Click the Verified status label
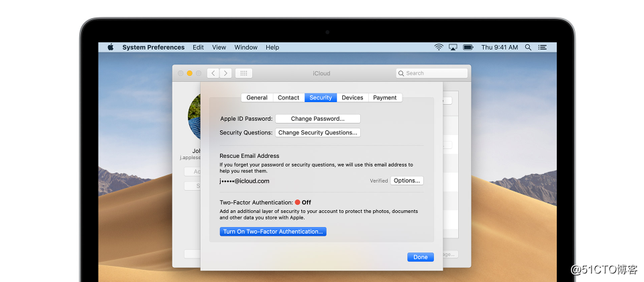Viewport: 644px width, 282px height. pyautogui.click(x=378, y=181)
